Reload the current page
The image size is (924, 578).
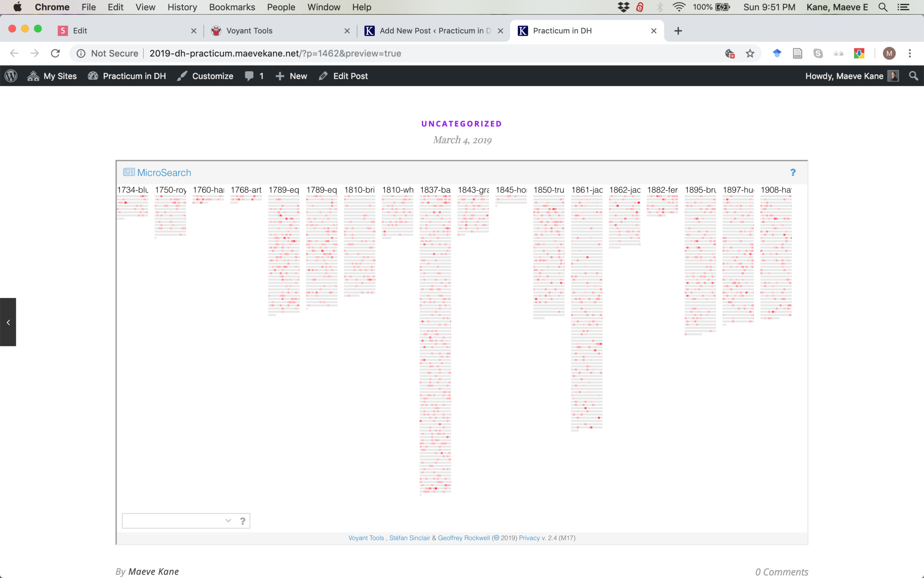(55, 54)
